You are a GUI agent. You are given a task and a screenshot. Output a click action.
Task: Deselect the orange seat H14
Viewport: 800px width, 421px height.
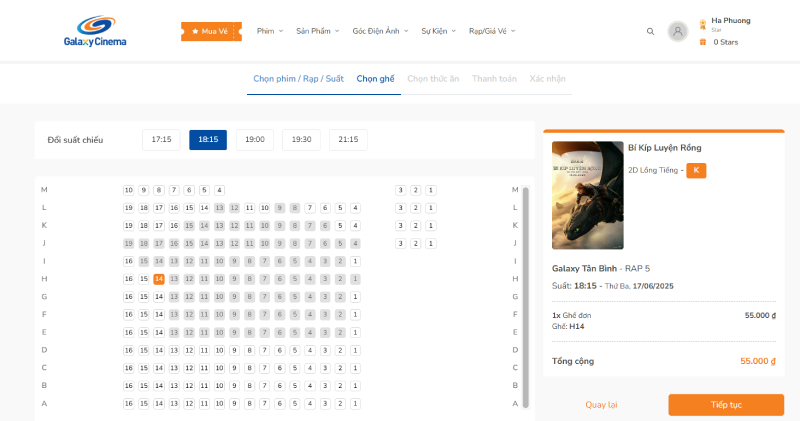[159, 279]
